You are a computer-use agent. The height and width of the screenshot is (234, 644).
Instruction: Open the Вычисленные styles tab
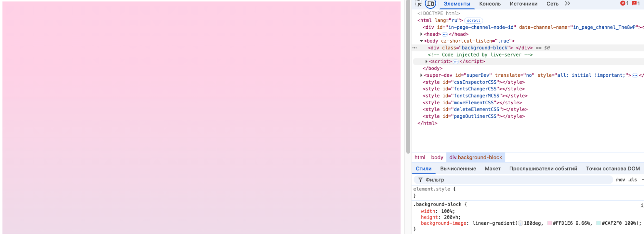tap(458, 168)
